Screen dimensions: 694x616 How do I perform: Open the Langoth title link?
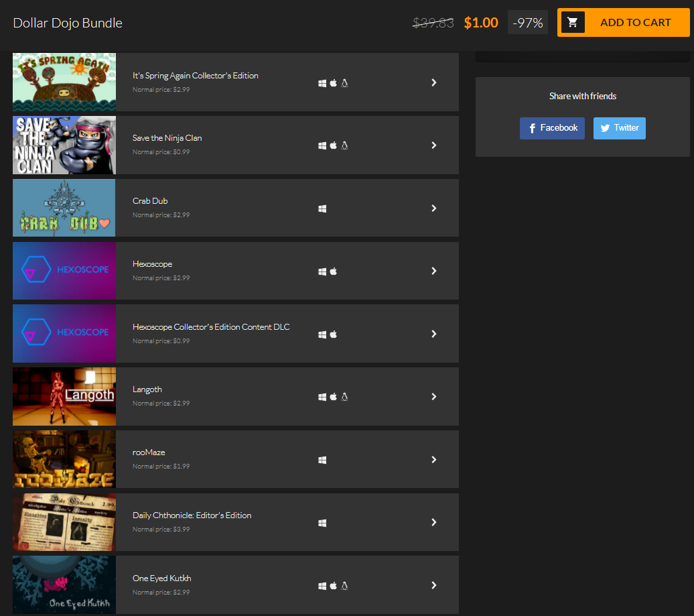147,389
